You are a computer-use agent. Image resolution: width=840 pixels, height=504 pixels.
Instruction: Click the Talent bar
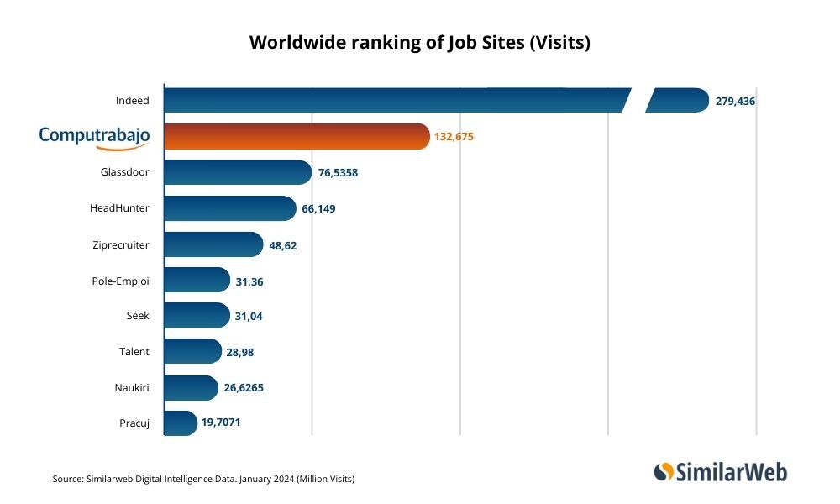coord(193,351)
